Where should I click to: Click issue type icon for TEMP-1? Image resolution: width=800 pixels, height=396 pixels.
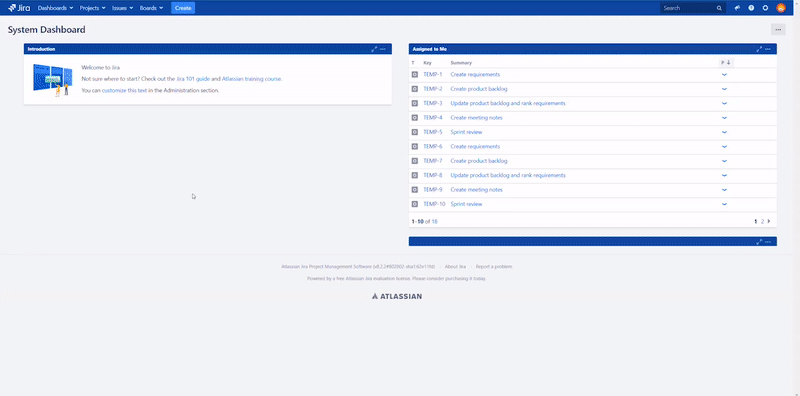pos(414,75)
